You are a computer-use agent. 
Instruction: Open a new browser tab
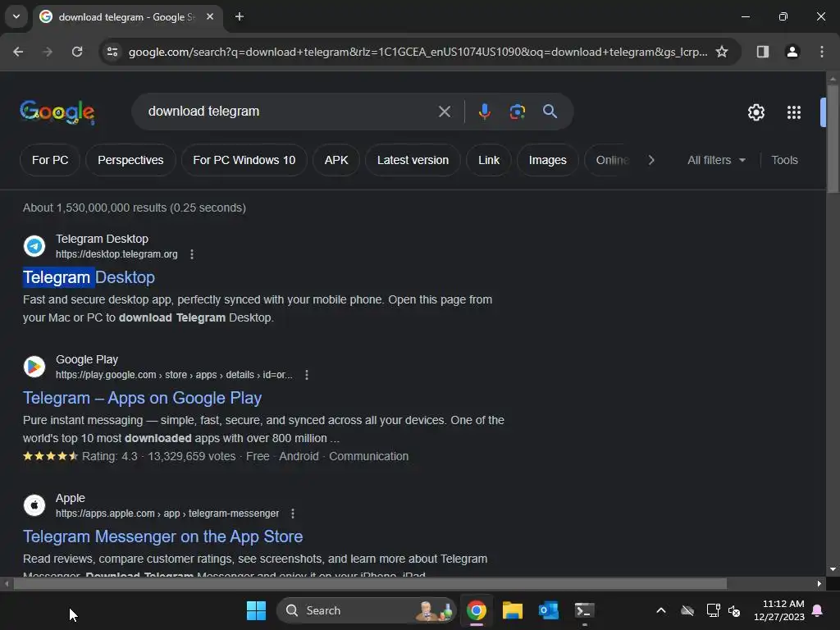[x=240, y=16]
